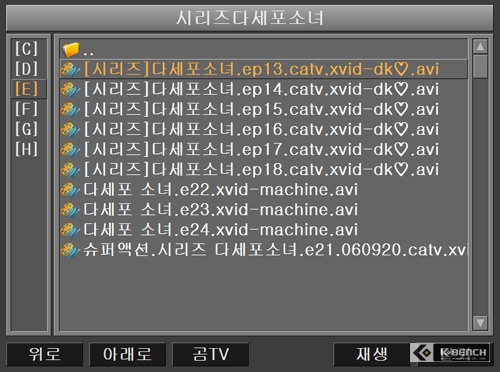Select drive [G]
Viewport: 500px width, 372px height.
coord(27,129)
